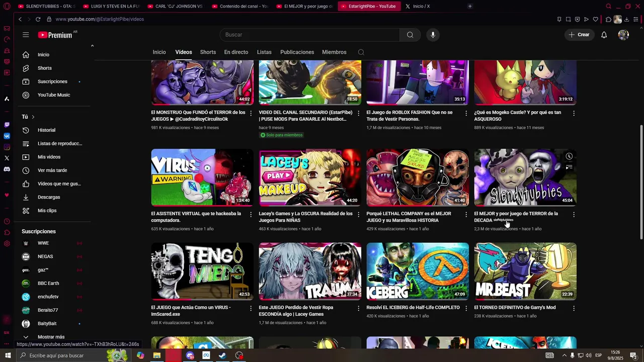
Task: Add Slendytubbies video to watch later
Action: (569, 156)
